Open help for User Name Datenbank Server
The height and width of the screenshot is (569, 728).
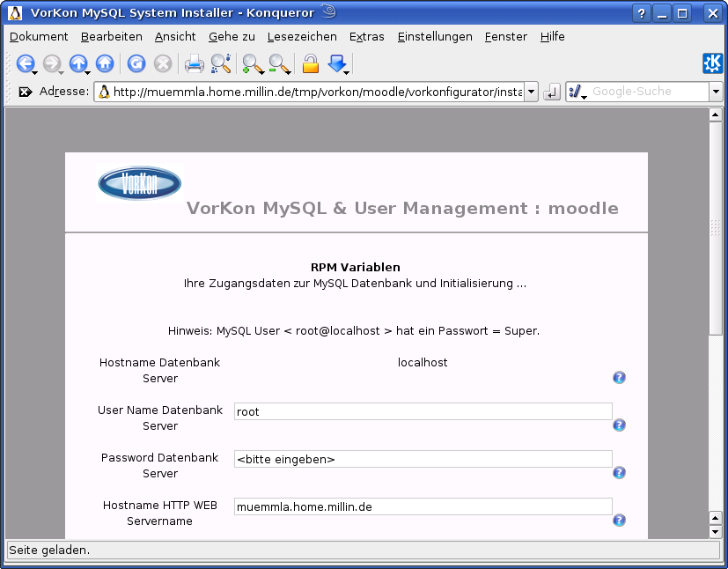[619, 425]
